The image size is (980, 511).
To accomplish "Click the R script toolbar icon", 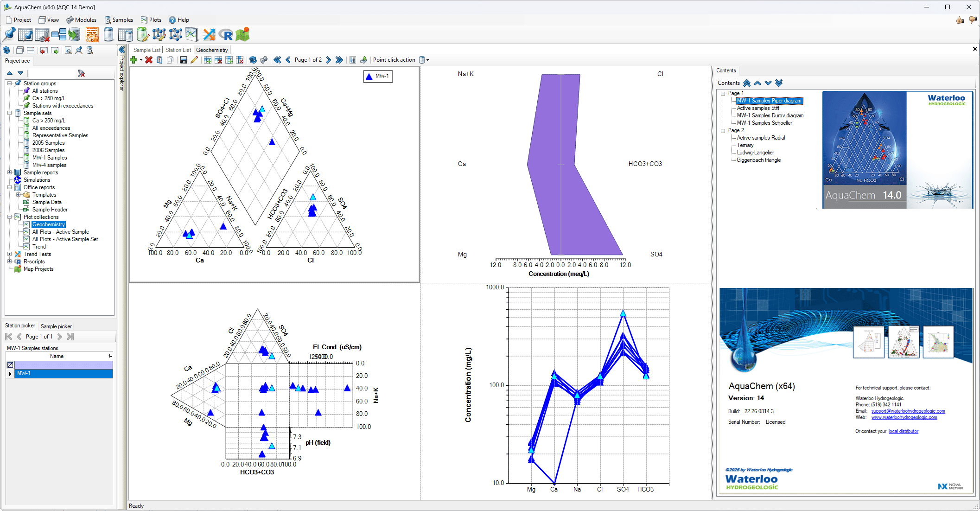I will pos(226,34).
